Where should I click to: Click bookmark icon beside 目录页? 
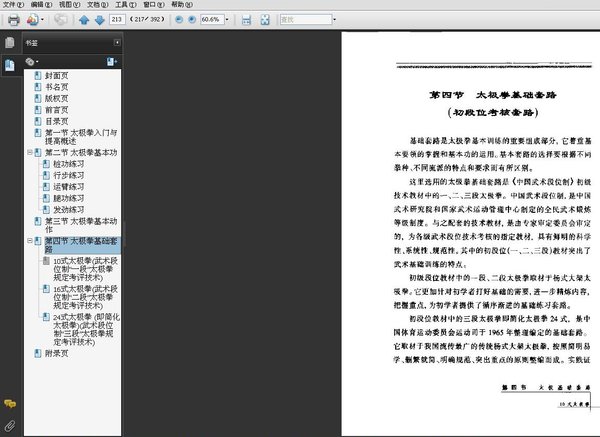[38, 121]
